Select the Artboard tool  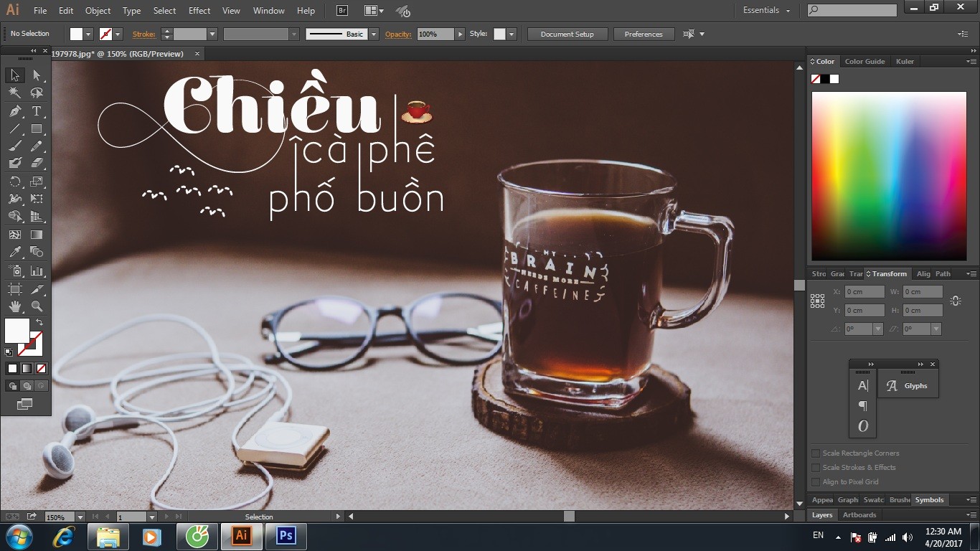pyautogui.click(x=14, y=289)
